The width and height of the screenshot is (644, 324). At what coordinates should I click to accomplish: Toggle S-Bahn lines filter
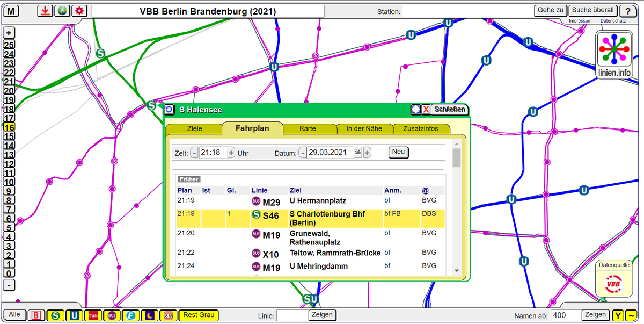55,315
